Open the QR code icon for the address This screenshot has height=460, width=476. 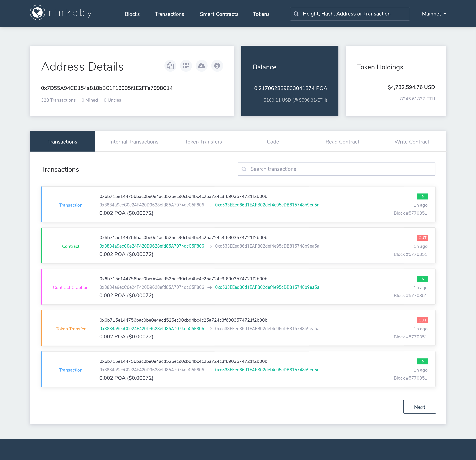[186, 66]
